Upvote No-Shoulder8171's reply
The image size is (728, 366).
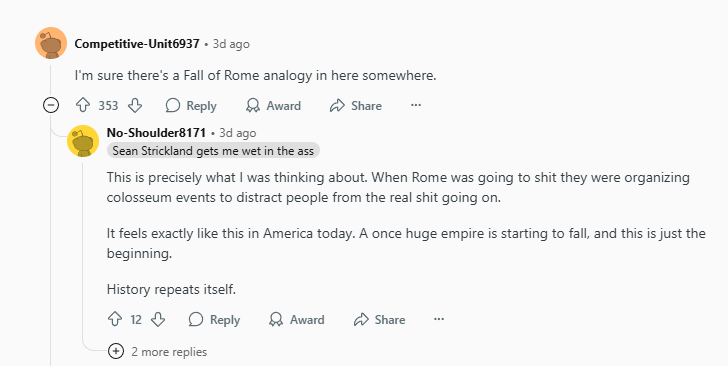(x=115, y=320)
